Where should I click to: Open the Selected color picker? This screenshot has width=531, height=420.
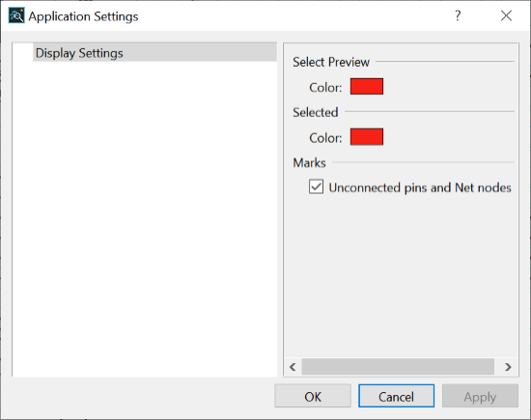tap(367, 136)
